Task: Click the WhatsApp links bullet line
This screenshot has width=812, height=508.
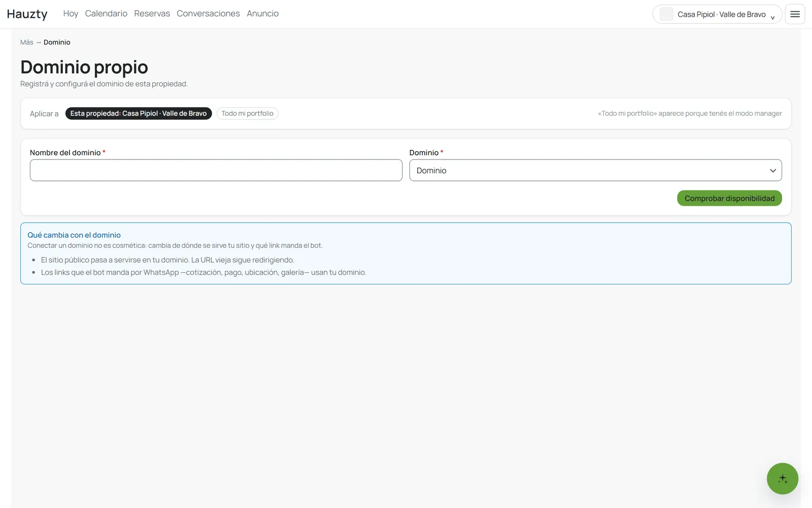Action: click(x=204, y=272)
